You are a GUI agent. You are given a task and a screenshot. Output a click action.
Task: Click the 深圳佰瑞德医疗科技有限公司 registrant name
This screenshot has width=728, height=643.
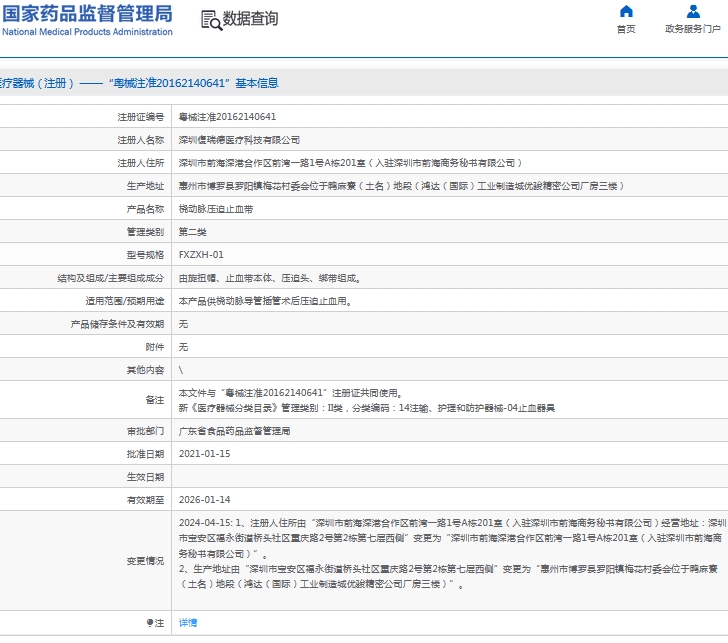coord(239,140)
